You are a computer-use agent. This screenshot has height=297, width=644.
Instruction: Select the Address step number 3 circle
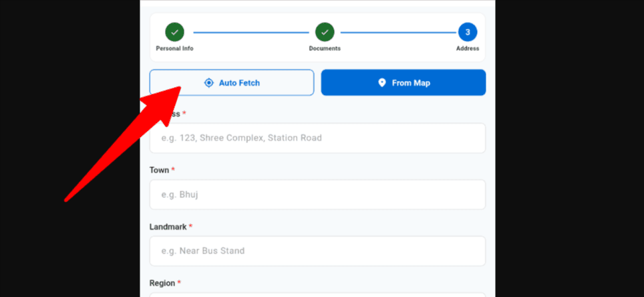(x=468, y=32)
